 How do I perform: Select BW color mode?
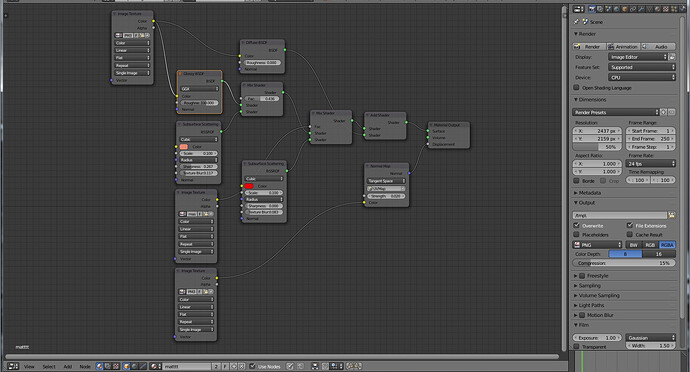[634, 245]
